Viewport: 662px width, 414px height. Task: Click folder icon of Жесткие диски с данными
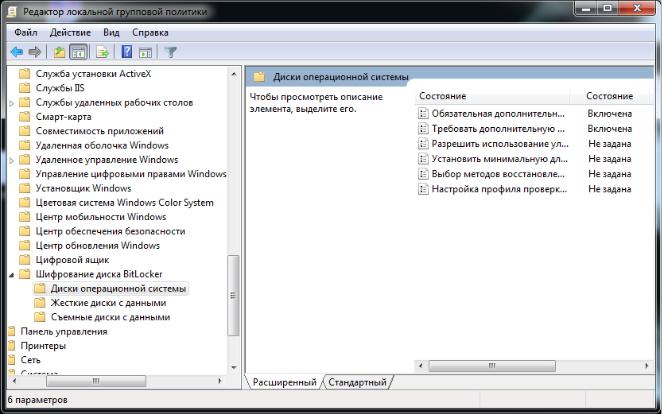pyautogui.click(x=40, y=303)
